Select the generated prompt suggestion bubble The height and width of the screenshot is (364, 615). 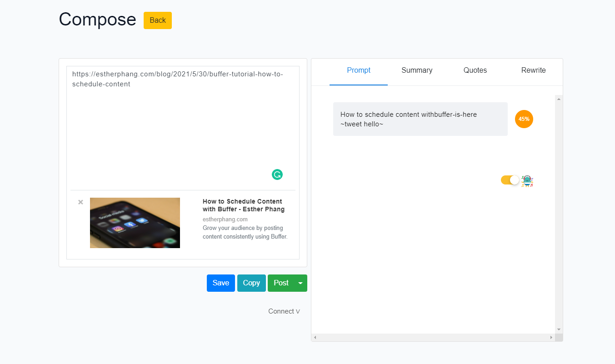[420, 119]
